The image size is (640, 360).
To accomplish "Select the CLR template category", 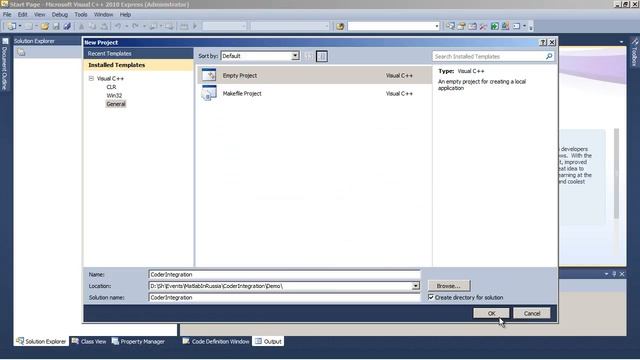I will pos(111,87).
